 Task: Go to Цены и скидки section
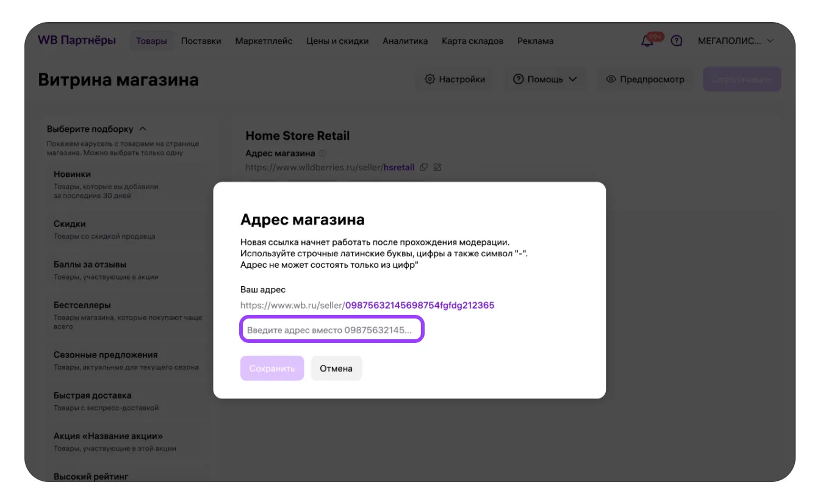point(337,41)
